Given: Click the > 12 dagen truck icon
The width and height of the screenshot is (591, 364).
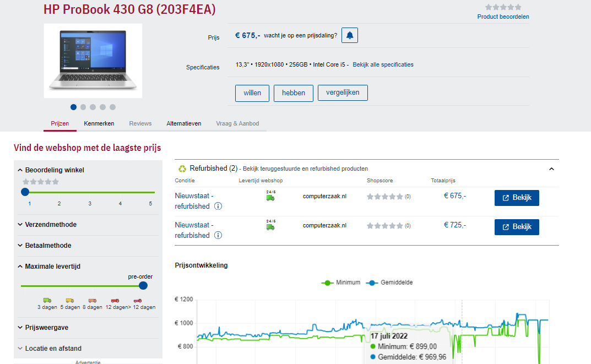Looking at the screenshot, I should pyautogui.click(x=138, y=300).
